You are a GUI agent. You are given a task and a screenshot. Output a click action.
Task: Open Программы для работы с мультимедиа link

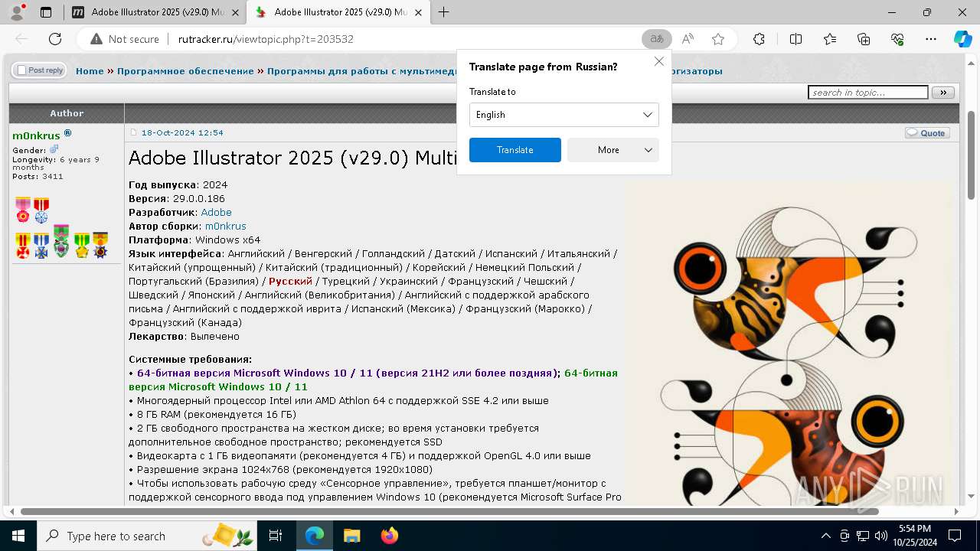point(361,71)
